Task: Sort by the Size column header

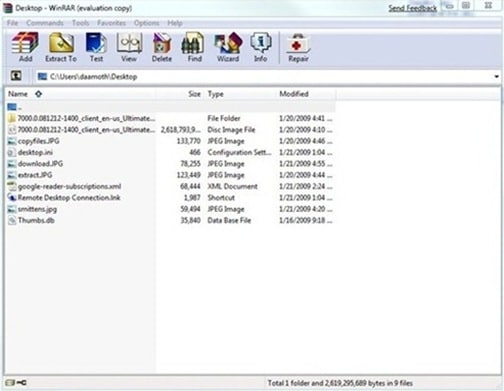Action: (194, 94)
